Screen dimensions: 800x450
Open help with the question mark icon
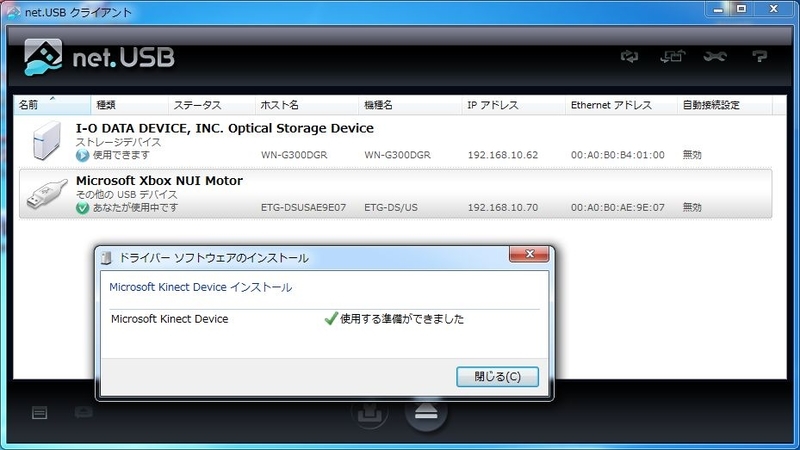[x=759, y=56]
